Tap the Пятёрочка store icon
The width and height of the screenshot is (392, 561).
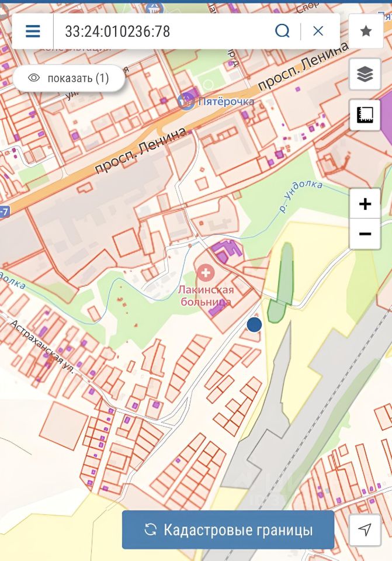click(186, 101)
